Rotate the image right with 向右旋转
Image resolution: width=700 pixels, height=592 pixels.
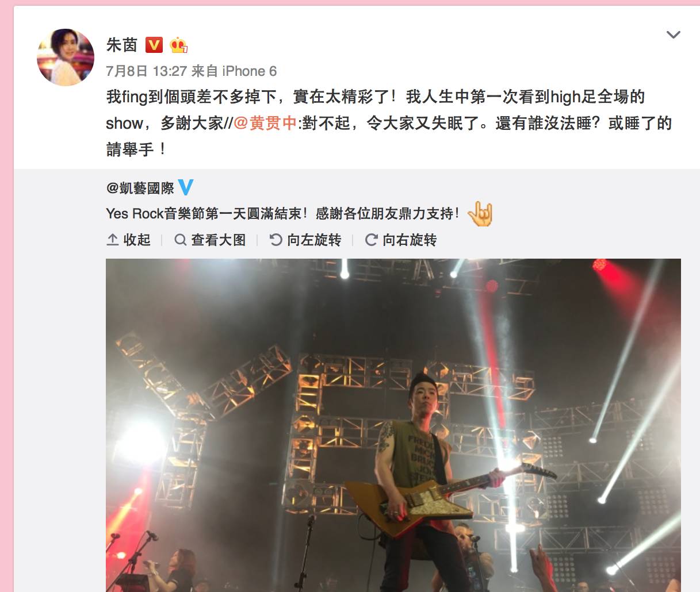coord(401,240)
